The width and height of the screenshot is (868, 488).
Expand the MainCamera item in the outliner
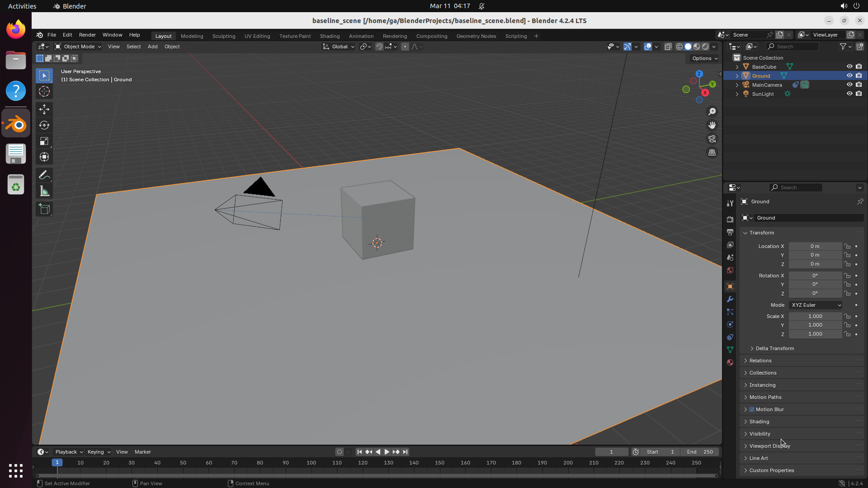737,84
